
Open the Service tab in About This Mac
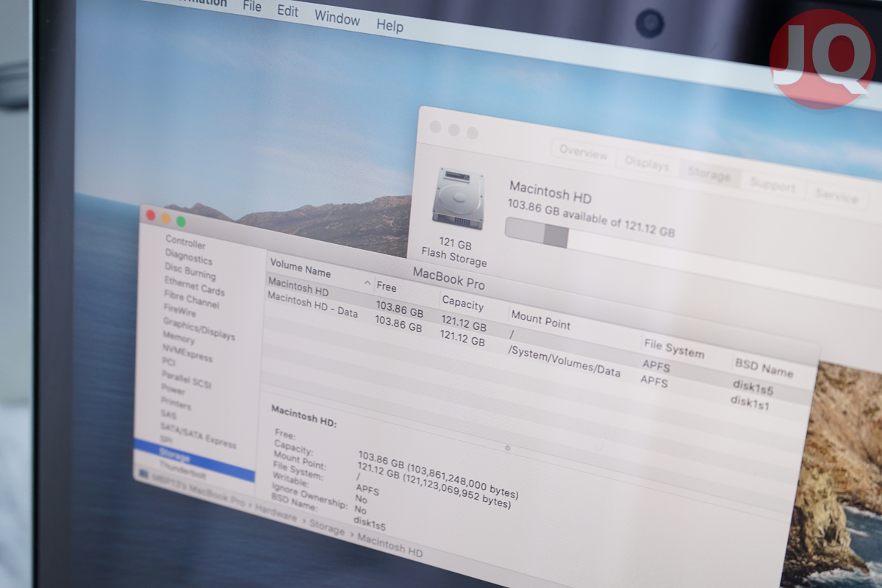coord(836,196)
